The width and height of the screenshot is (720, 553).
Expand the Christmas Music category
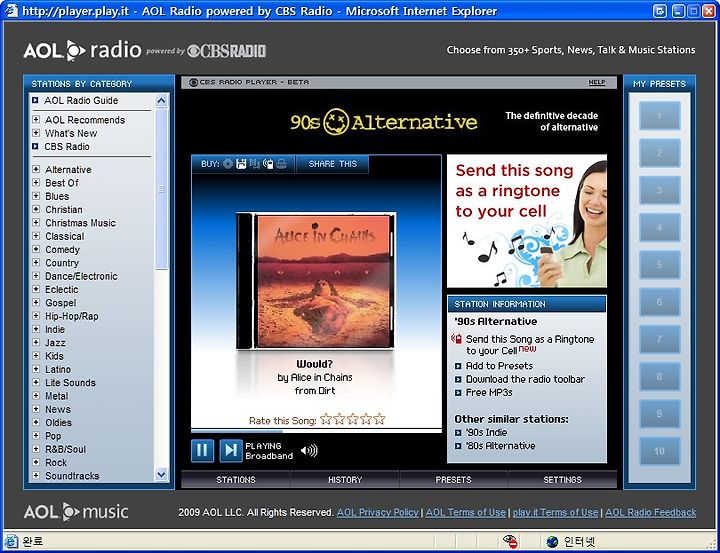tap(36, 223)
